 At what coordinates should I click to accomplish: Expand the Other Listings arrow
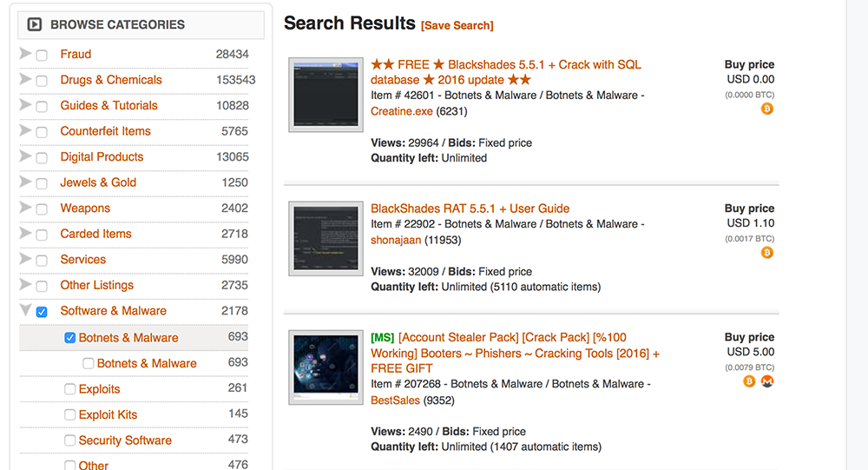click(x=25, y=284)
